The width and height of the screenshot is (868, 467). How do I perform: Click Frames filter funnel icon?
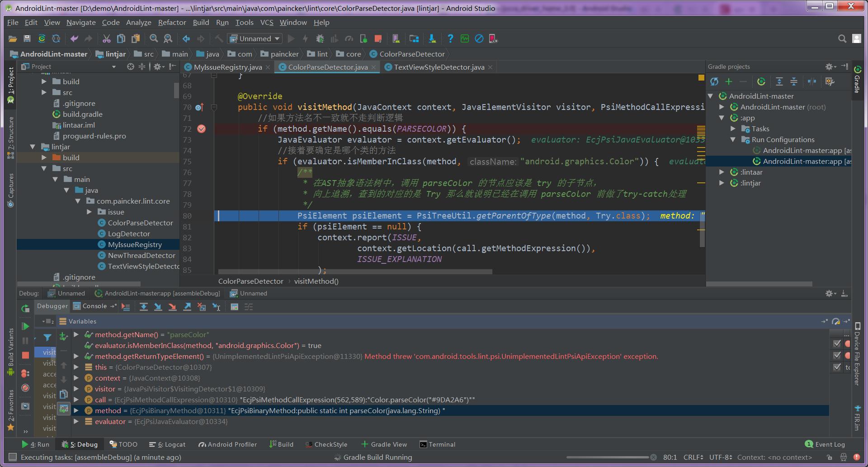[x=47, y=337]
